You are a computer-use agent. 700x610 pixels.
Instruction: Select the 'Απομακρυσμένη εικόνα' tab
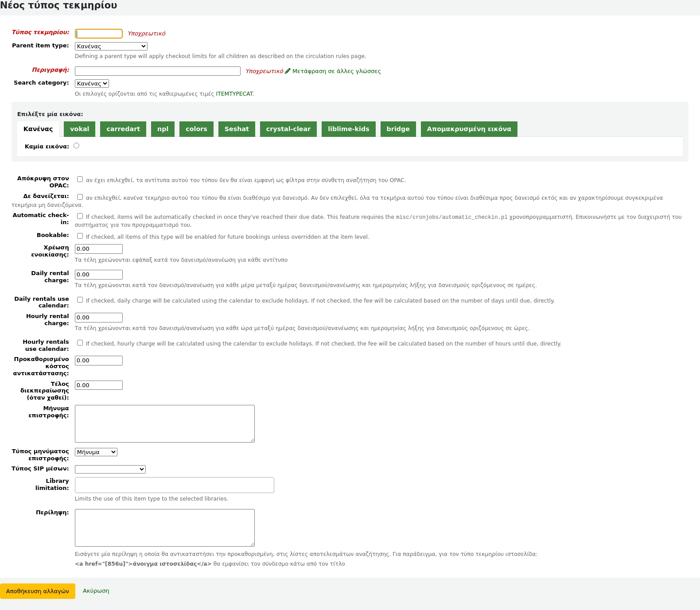[x=469, y=129]
